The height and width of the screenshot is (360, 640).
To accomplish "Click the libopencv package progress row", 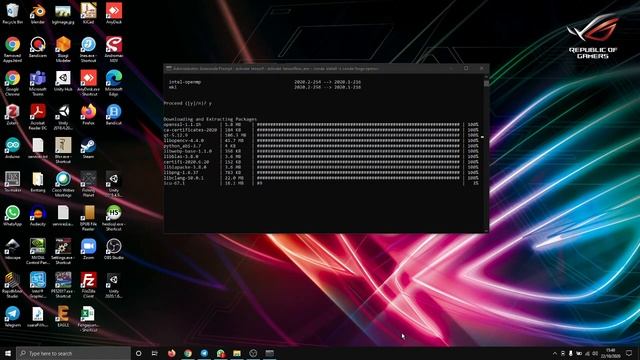I will (x=321, y=140).
